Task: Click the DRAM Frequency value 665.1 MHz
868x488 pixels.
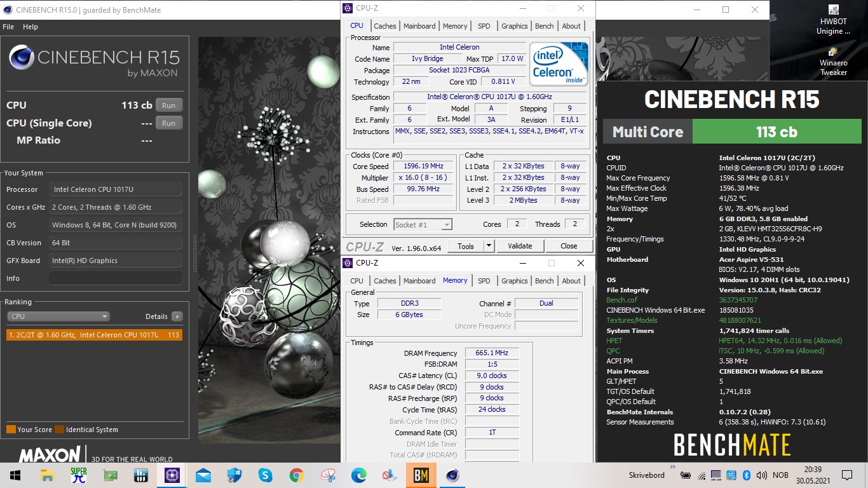Action: coord(492,353)
